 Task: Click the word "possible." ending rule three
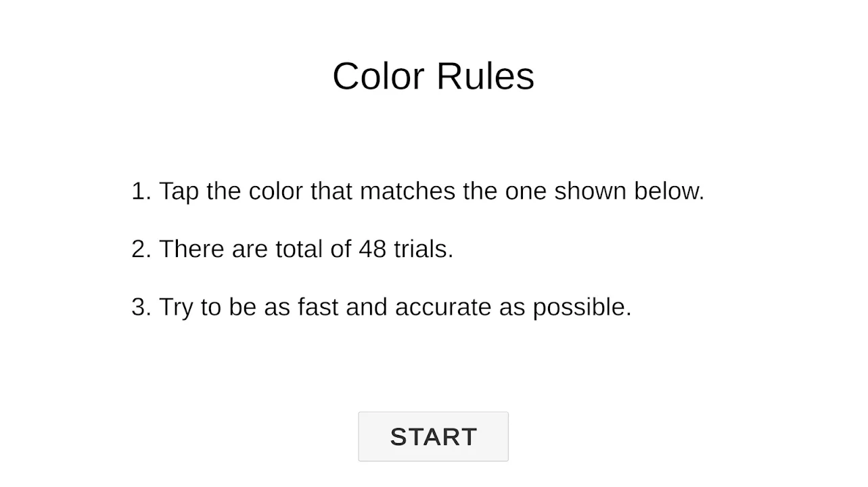point(582,308)
